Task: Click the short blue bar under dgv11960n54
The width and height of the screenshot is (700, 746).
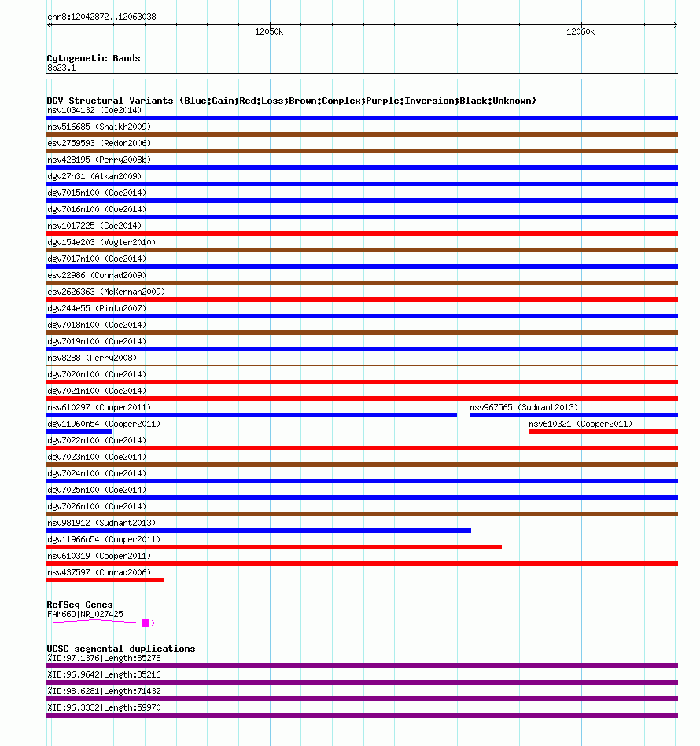Action: pos(79,432)
